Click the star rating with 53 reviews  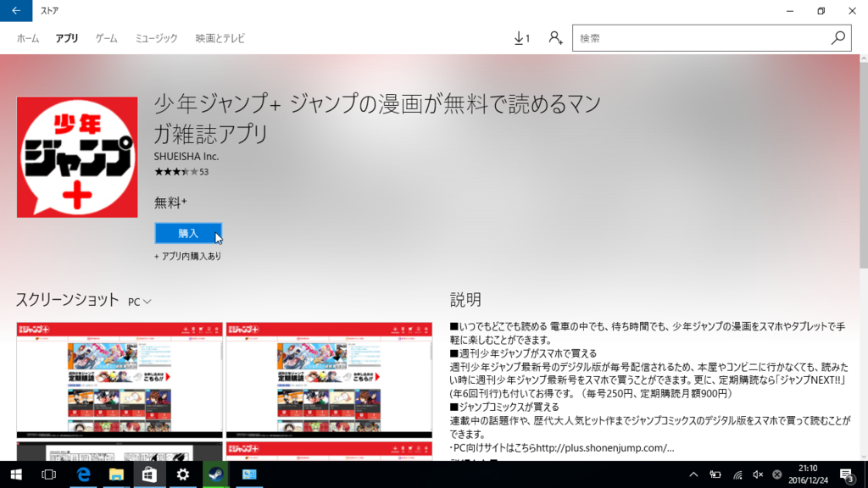click(181, 171)
